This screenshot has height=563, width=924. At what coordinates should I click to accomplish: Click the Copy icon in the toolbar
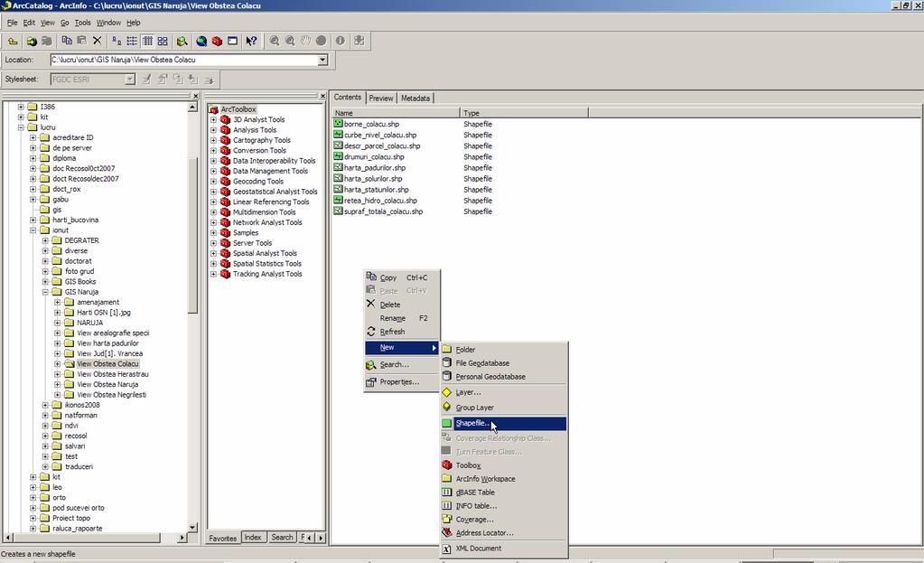[67, 41]
